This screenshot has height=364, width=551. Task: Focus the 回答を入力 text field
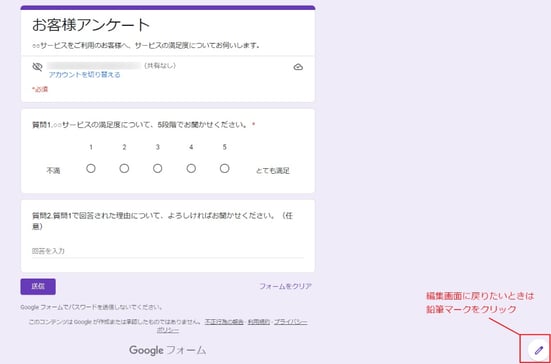(x=168, y=251)
